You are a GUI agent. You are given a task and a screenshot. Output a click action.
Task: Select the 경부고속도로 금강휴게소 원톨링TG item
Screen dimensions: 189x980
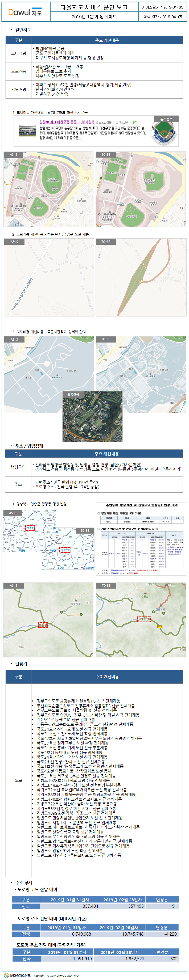[x=78, y=701]
